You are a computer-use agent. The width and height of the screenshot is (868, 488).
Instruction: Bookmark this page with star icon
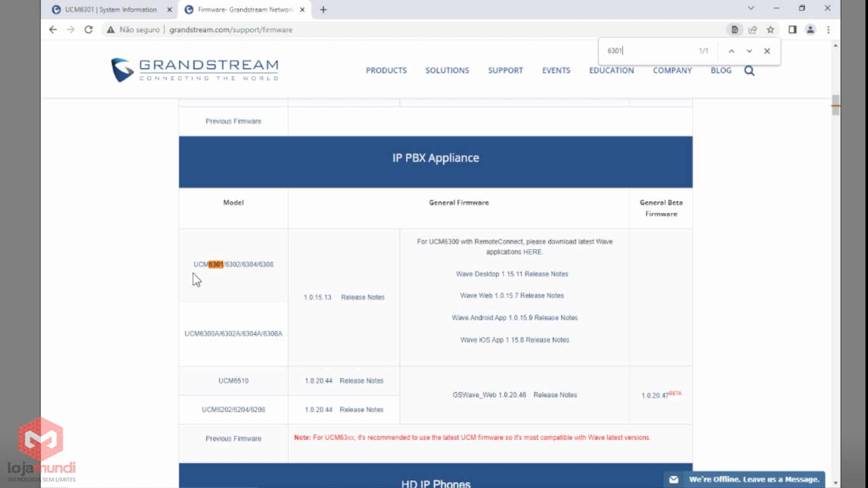770,30
